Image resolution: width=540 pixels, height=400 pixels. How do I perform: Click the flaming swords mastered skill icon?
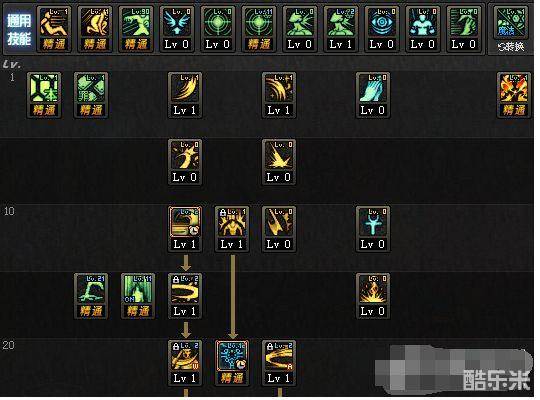(513, 95)
